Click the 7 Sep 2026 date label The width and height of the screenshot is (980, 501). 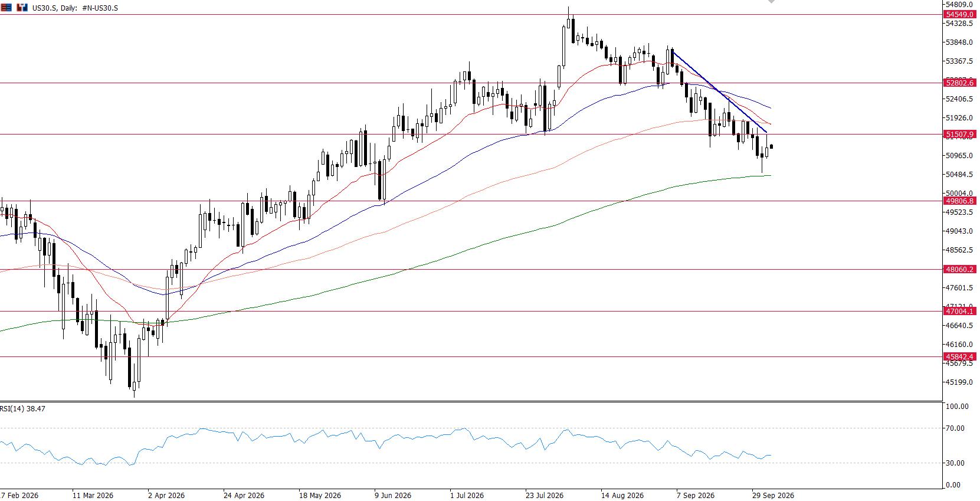pos(696,495)
